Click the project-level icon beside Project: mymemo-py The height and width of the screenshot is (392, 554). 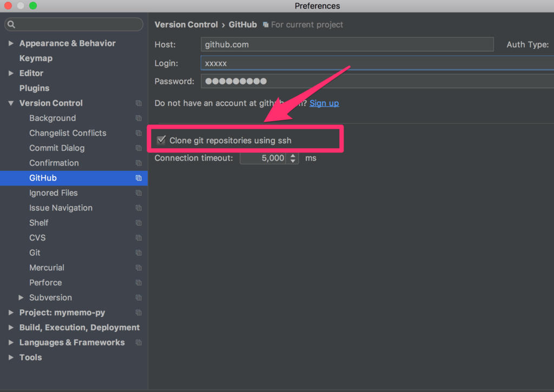coord(138,313)
